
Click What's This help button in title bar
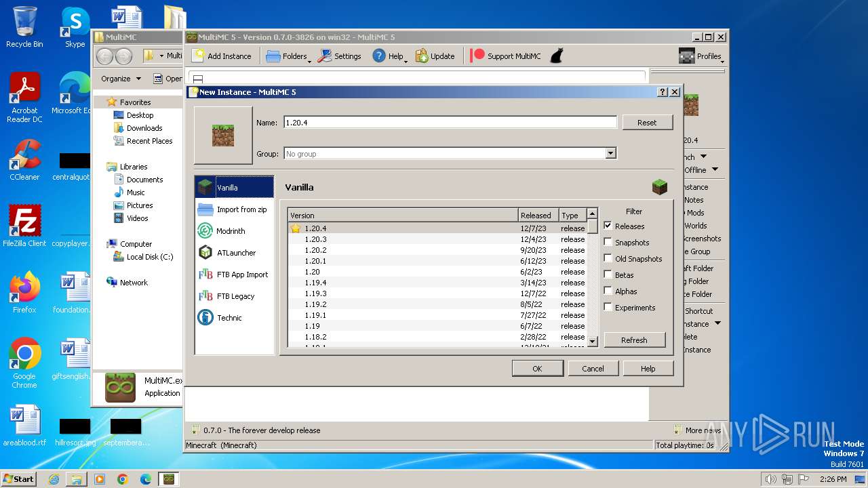(663, 92)
